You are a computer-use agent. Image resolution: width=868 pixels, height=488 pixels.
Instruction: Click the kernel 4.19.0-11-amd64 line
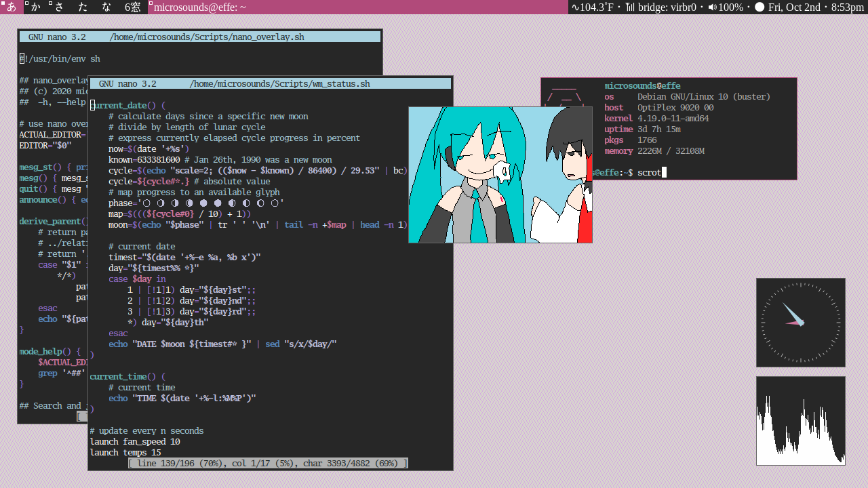point(656,119)
